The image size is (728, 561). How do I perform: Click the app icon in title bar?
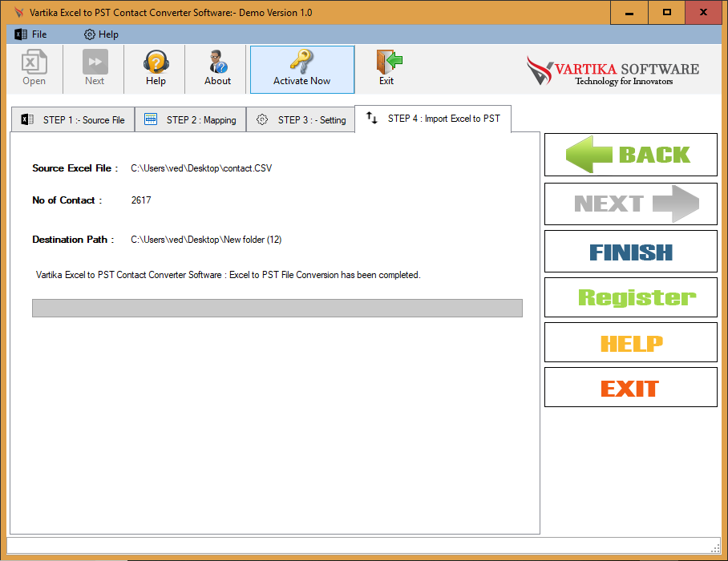pyautogui.click(x=18, y=13)
